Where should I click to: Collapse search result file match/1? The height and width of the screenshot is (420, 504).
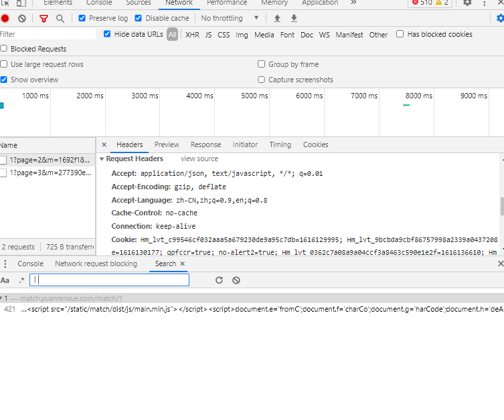[1, 298]
